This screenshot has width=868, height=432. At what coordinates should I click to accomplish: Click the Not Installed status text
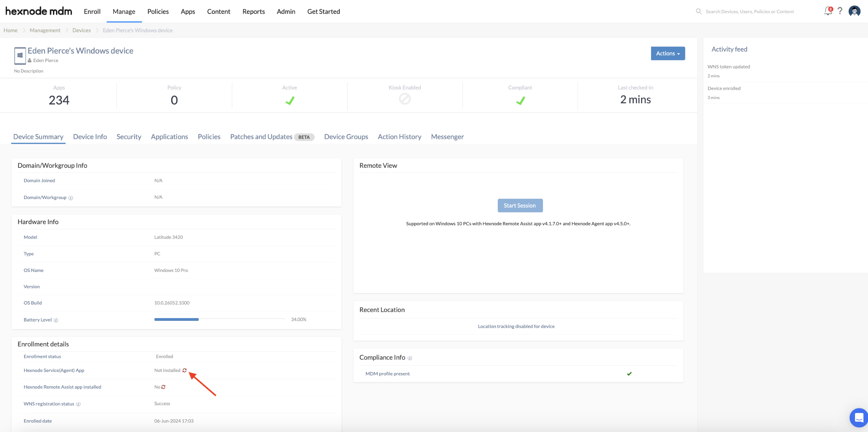167,370
